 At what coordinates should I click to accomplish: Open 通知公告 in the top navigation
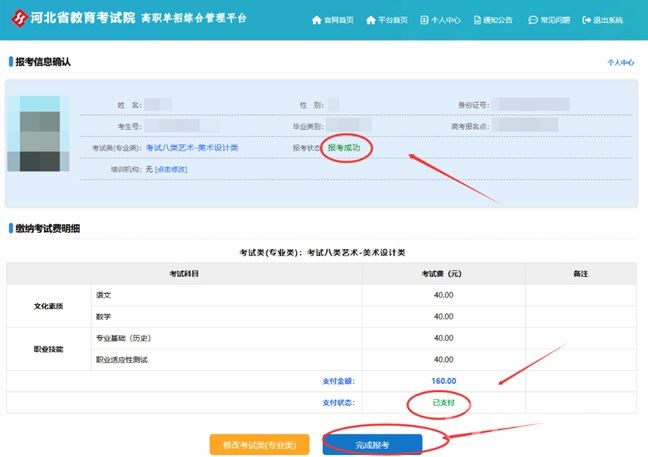(x=498, y=20)
